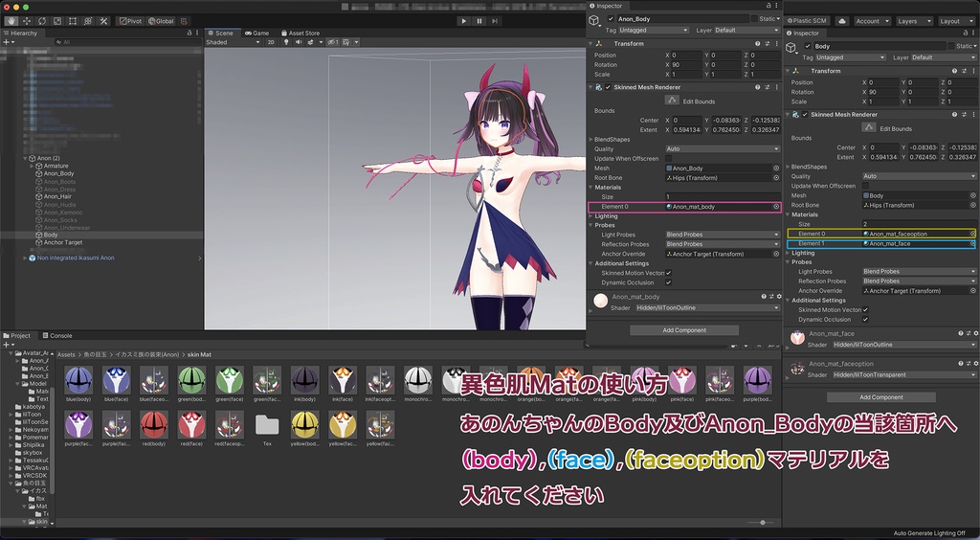980x540 pixels.
Task: Toggle hidden objects visibility counter
Action: coord(333,42)
